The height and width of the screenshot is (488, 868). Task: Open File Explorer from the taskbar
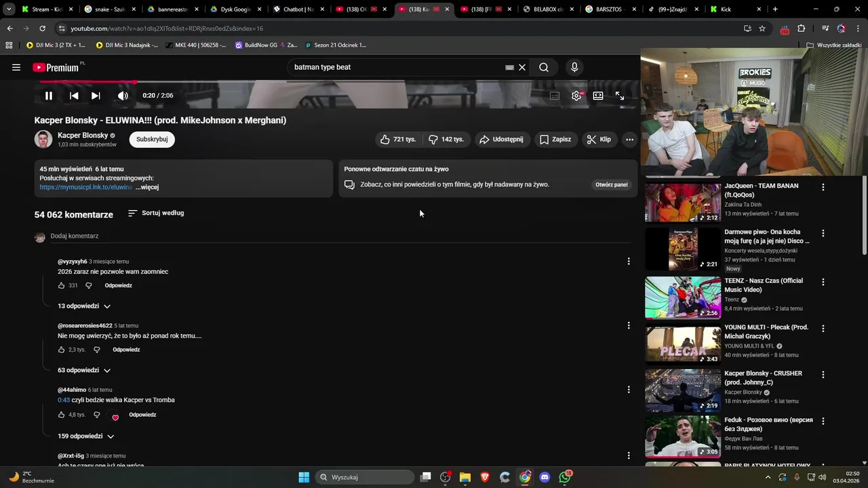click(x=465, y=477)
